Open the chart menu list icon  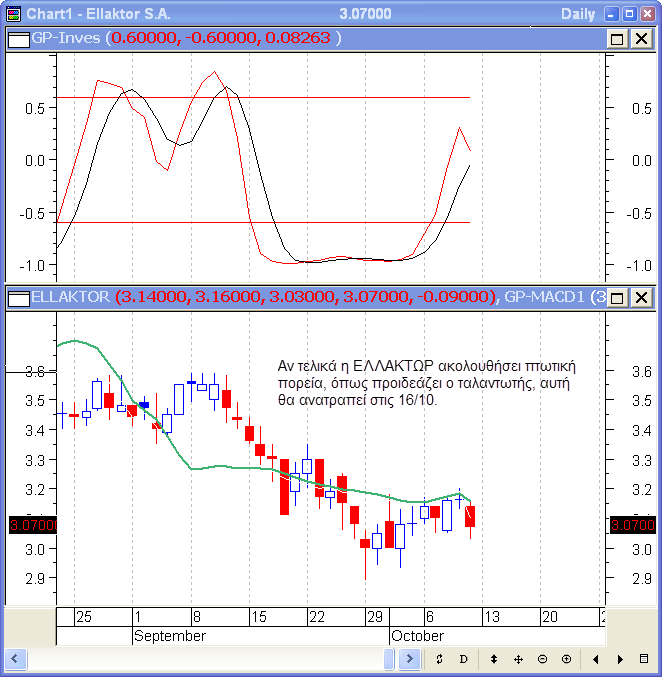click(x=644, y=659)
